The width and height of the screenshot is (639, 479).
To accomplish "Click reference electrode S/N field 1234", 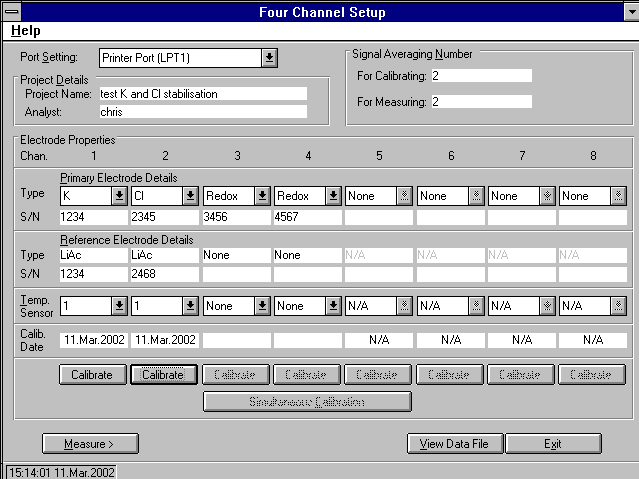I will point(94,274).
